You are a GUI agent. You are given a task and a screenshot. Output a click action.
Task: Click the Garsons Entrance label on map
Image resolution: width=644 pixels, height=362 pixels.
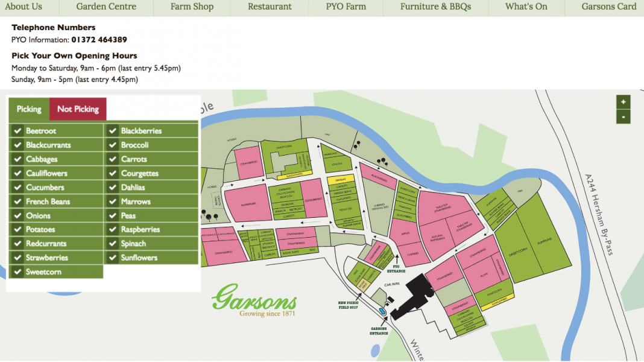379,331
